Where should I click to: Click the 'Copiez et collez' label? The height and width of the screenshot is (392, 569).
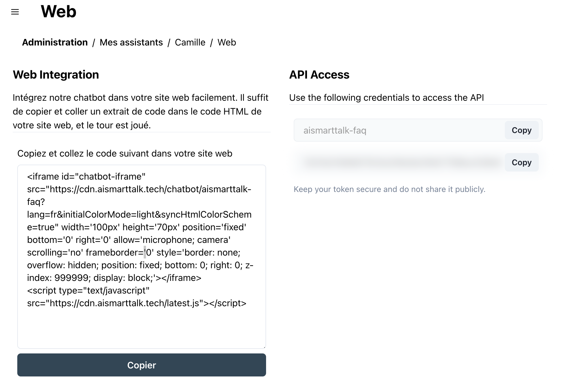point(125,153)
